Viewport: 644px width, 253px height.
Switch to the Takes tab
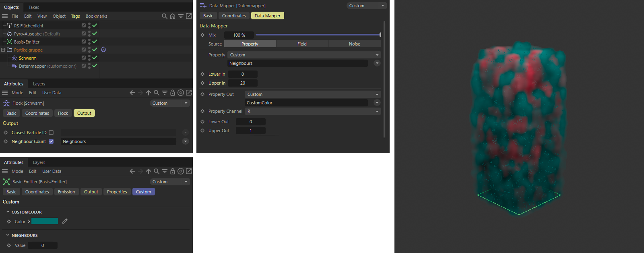pos(34,7)
